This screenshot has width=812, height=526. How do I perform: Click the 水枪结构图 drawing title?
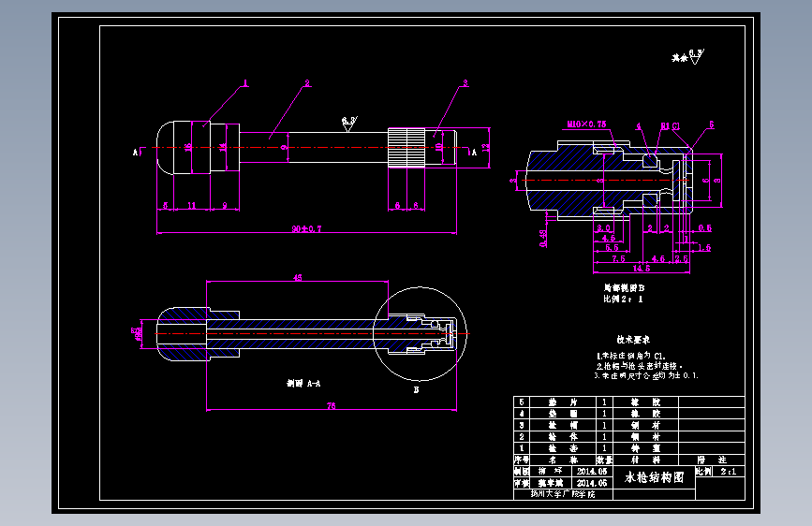pos(654,477)
